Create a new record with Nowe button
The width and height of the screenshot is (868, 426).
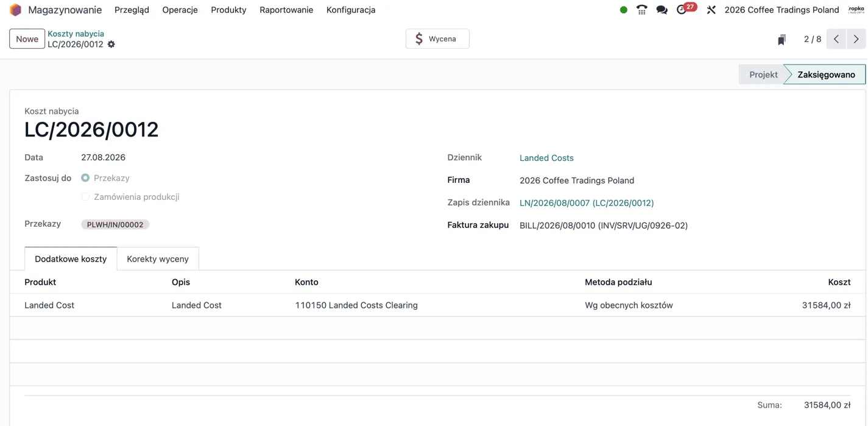point(27,38)
